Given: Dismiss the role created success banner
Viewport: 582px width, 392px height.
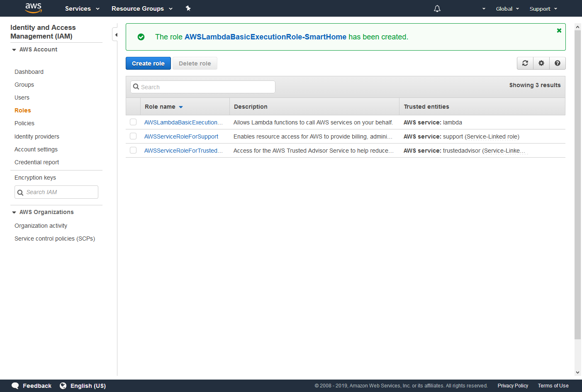Looking at the screenshot, I should point(559,30).
